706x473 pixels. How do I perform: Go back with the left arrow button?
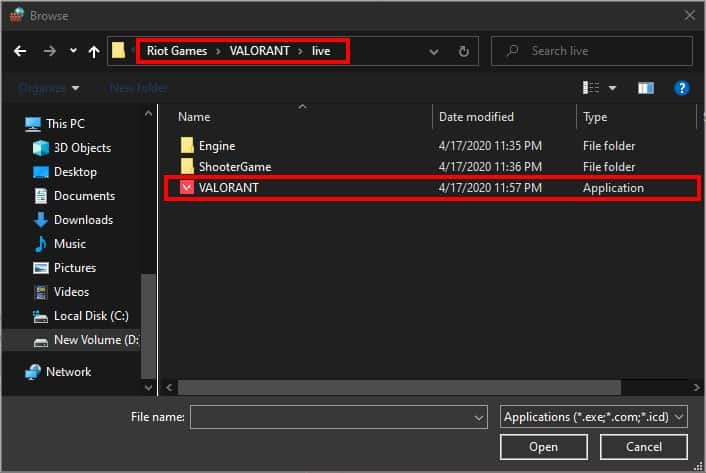[x=20, y=51]
